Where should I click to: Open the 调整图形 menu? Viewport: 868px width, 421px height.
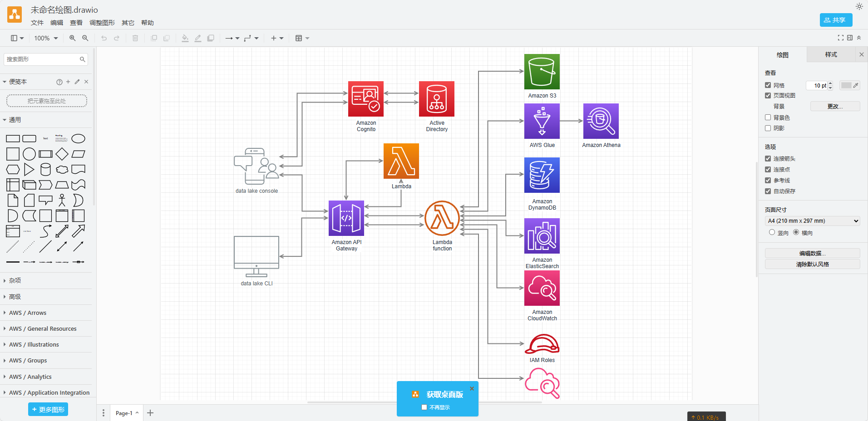102,23
